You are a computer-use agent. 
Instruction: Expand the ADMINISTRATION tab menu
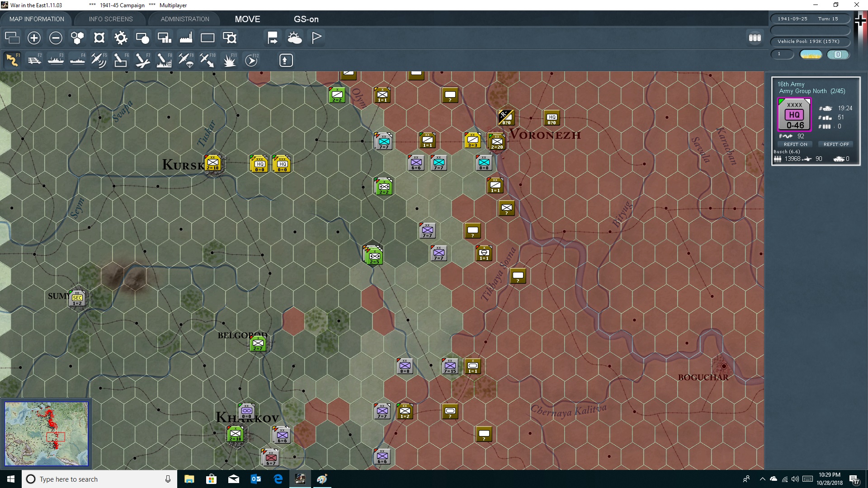click(185, 19)
